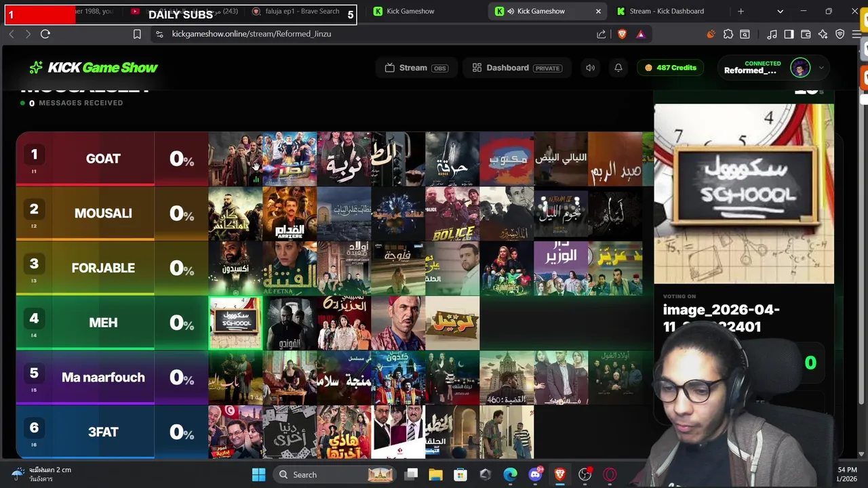Open the Windows Start menu
The height and width of the screenshot is (488, 868).
pyautogui.click(x=258, y=474)
